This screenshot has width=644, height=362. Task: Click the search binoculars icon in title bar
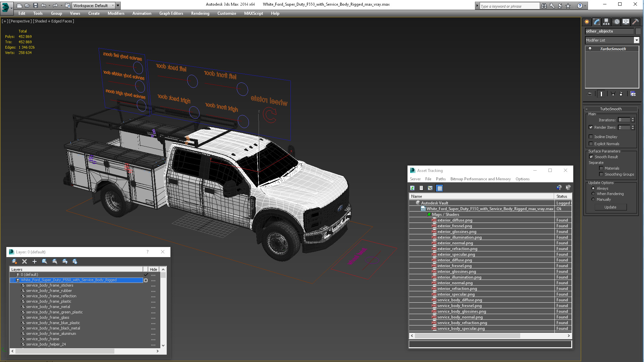(x=544, y=6)
